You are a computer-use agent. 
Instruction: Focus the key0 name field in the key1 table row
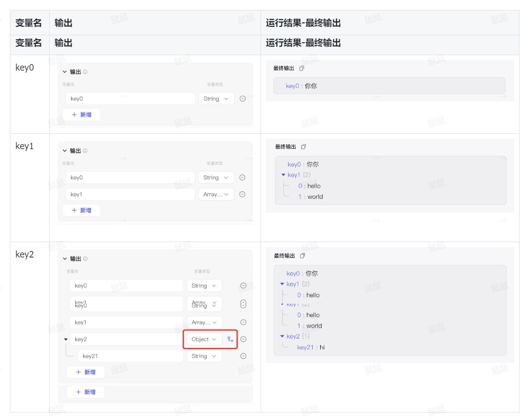click(x=130, y=177)
